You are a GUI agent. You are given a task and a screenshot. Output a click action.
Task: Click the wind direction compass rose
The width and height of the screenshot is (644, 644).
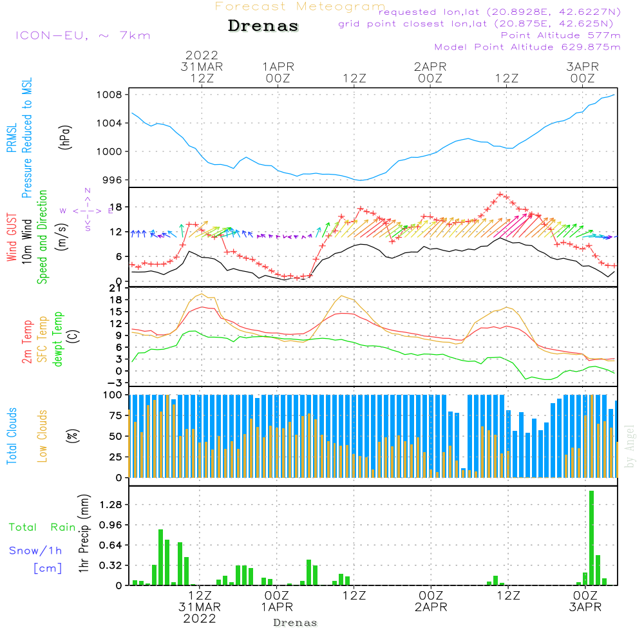click(x=87, y=210)
